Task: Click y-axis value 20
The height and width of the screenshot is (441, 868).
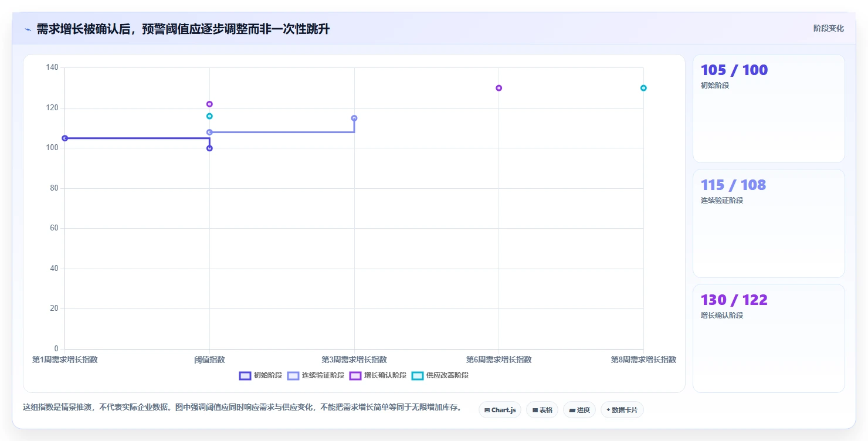Action: (x=54, y=308)
